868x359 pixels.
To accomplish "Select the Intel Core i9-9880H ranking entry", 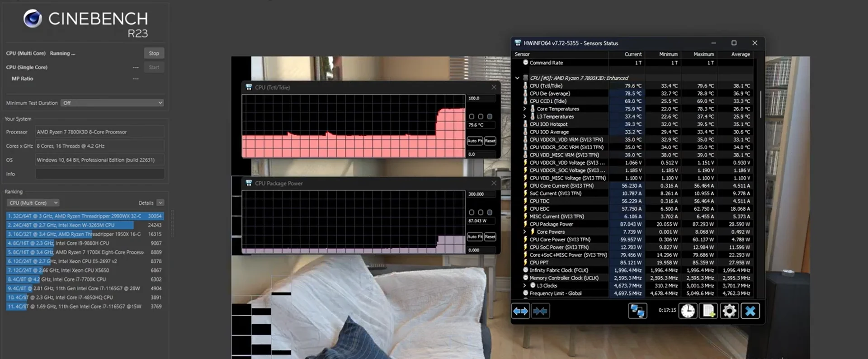I will pos(85,243).
